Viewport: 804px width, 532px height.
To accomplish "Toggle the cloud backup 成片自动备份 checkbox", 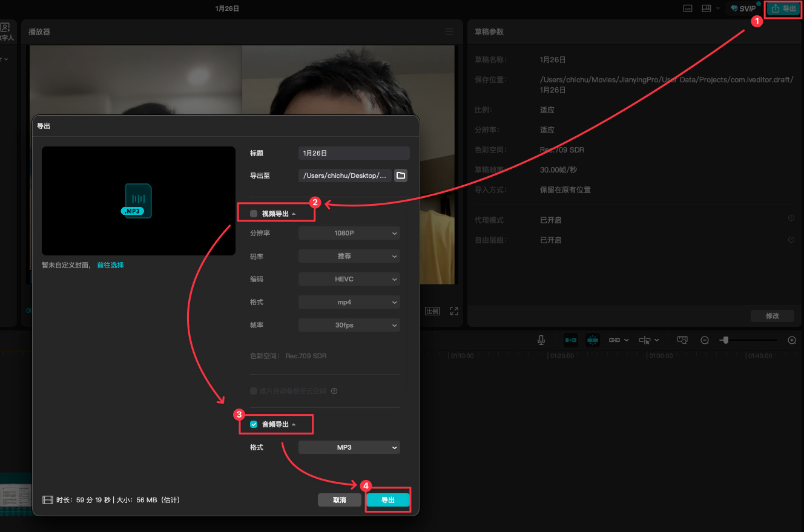I will (254, 391).
